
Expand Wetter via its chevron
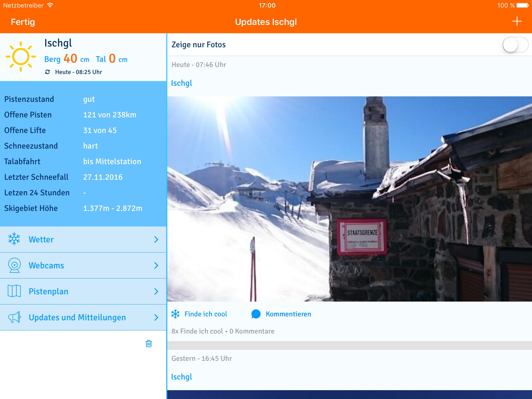[156, 240]
